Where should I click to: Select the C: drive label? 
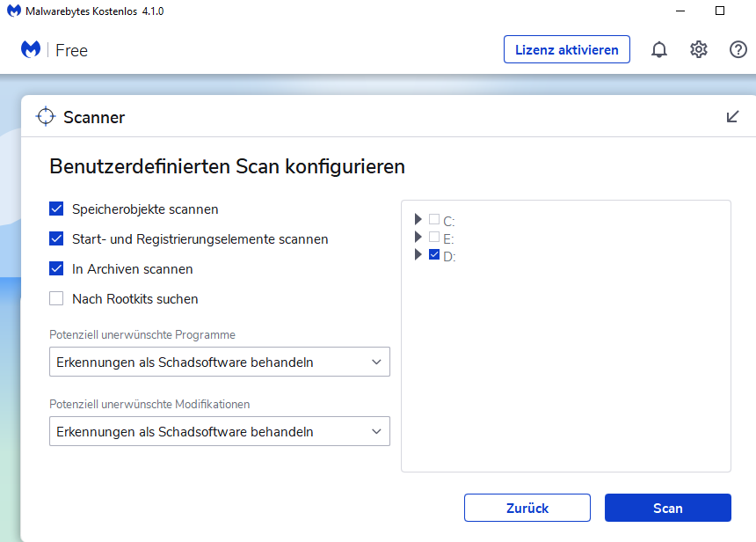449,222
